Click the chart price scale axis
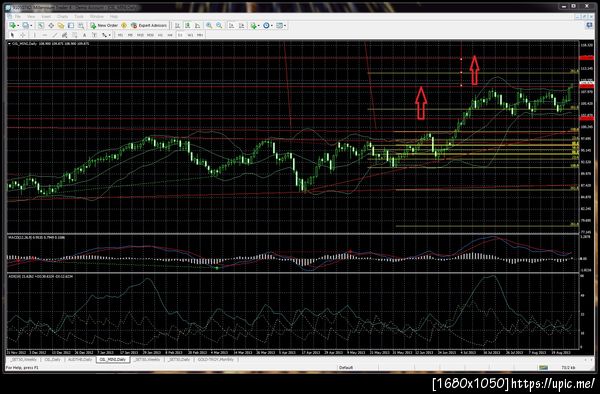Image resolution: width=600 pixels, height=394 pixels. (x=586, y=137)
